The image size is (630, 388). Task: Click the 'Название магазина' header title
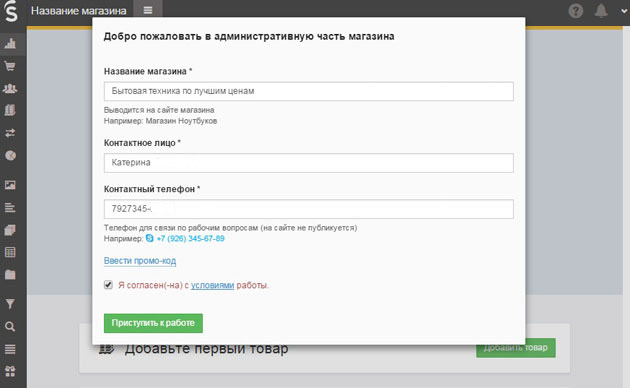(x=79, y=11)
